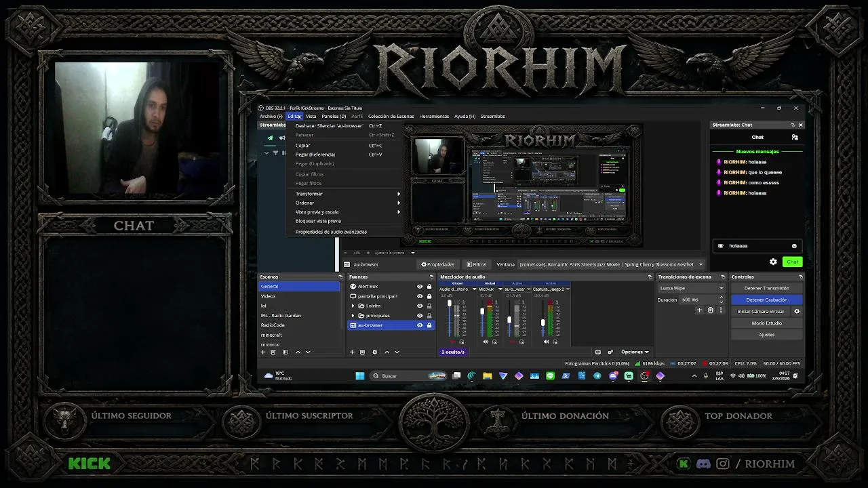Viewport: 868px width, 488px height.
Task: Add a new source with the plus icon in Fuentes
Action: coord(352,352)
